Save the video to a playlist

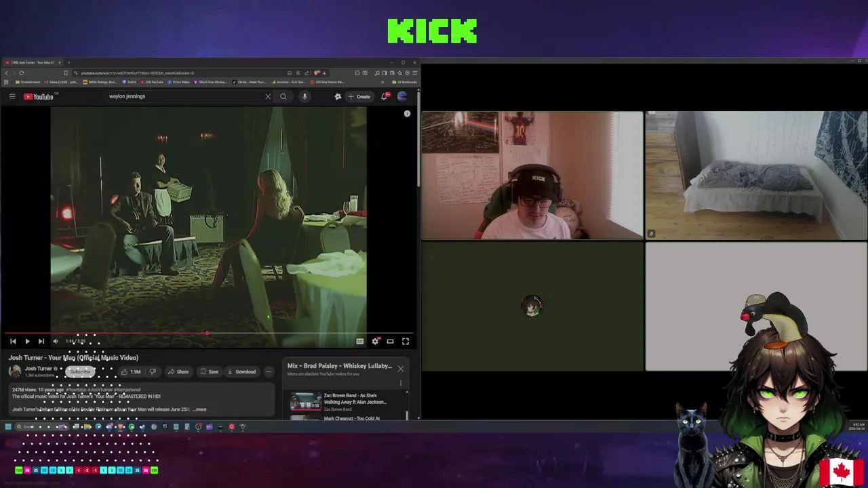click(209, 371)
